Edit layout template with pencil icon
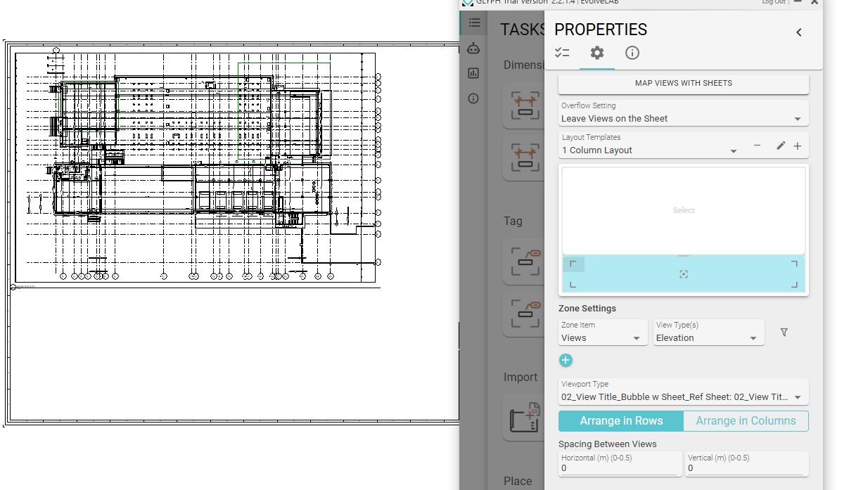This screenshot has width=868, height=490. pyautogui.click(x=781, y=146)
